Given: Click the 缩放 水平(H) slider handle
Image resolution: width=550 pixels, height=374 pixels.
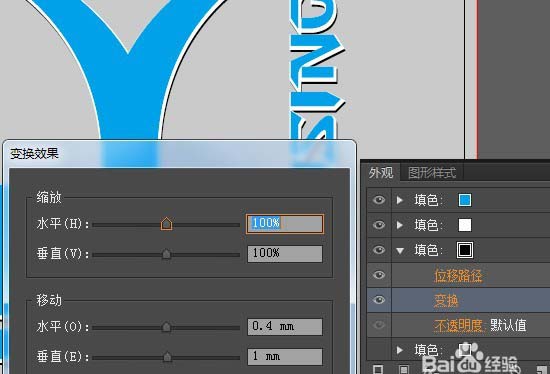Looking at the screenshot, I should click(x=166, y=223).
